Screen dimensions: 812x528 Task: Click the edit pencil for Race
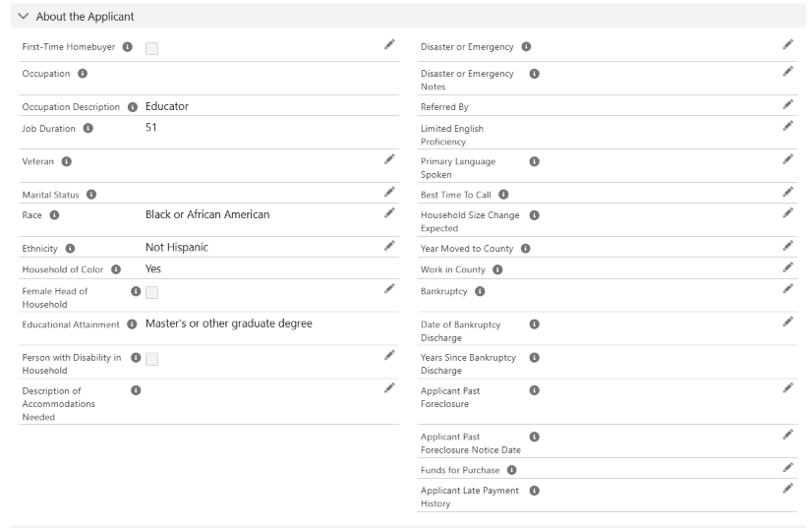[389, 212]
